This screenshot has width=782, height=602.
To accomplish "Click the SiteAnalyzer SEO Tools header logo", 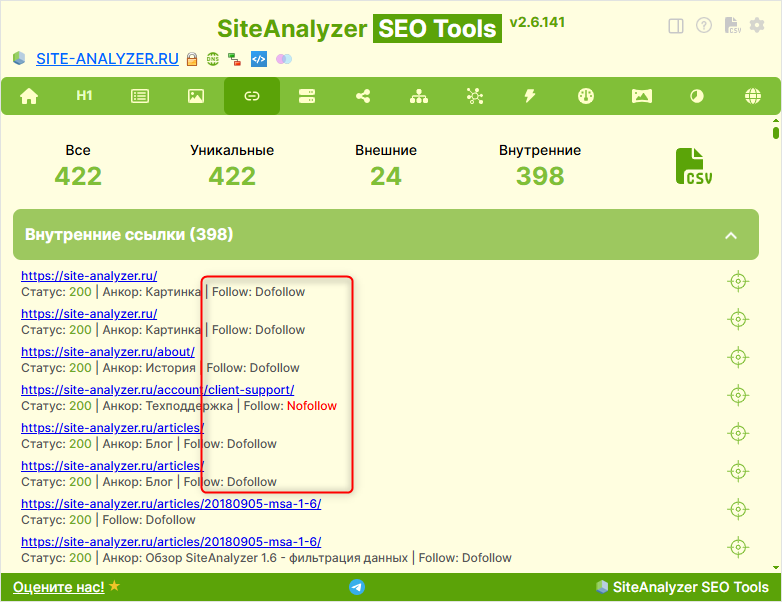I will click(359, 28).
